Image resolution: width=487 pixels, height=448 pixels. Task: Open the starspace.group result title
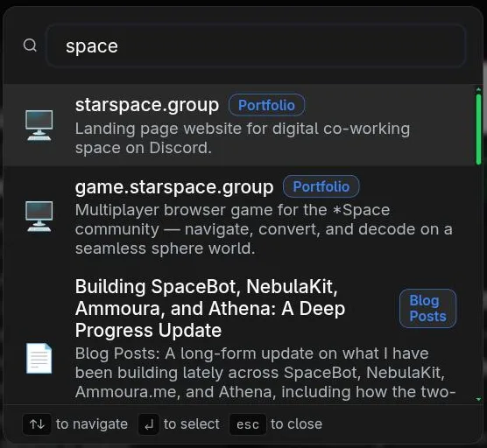tap(147, 105)
